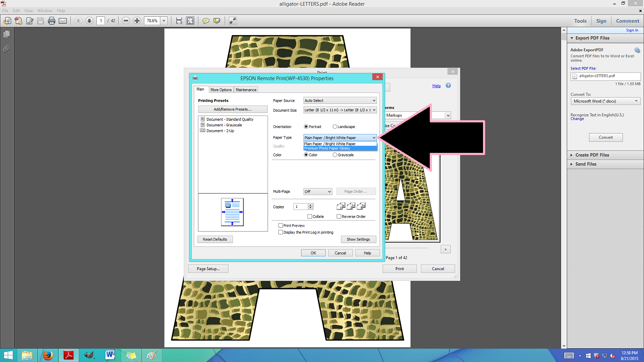Screen dimensions: 644x362
Task: Open the attachments paperclip side panel icon
Action: pos(6,49)
